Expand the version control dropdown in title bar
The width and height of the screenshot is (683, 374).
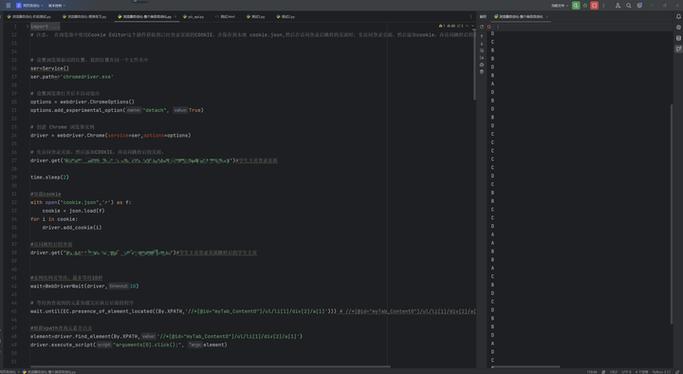click(x=56, y=6)
